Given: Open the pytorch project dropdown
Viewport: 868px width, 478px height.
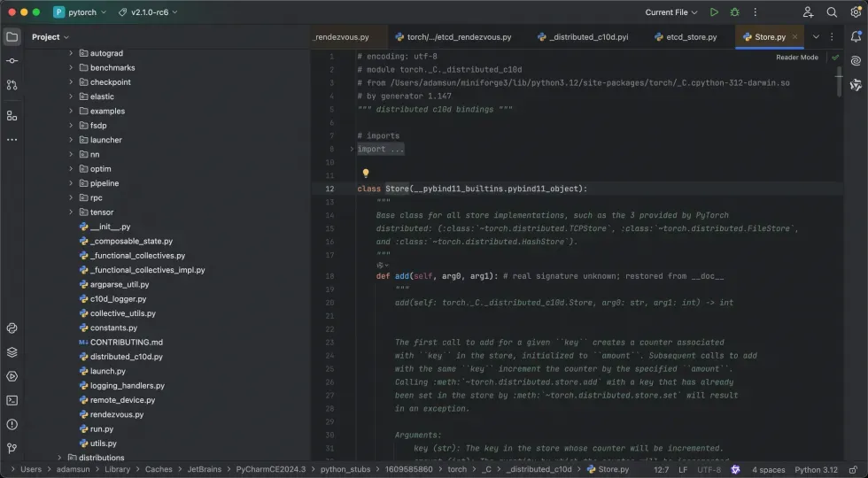Looking at the screenshot, I should [79, 12].
